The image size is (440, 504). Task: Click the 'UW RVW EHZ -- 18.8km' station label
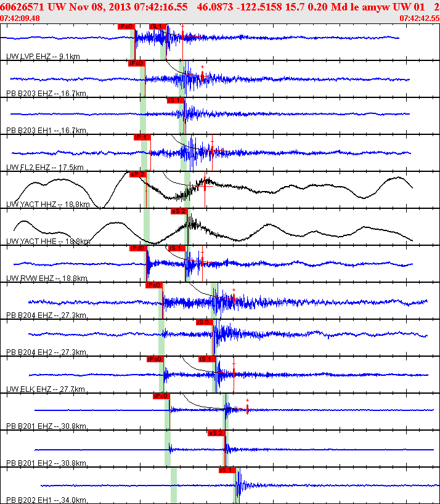tap(47, 278)
